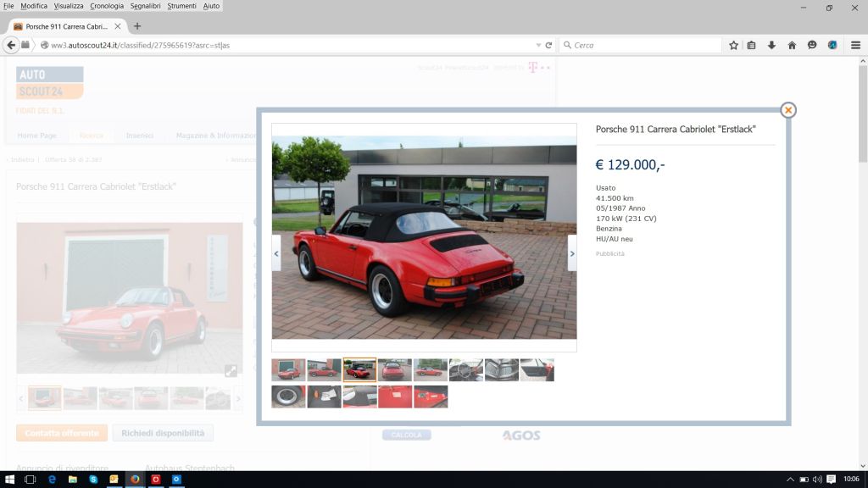
Task: Open the Visualizza menu
Action: pyautogui.click(x=69, y=6)
